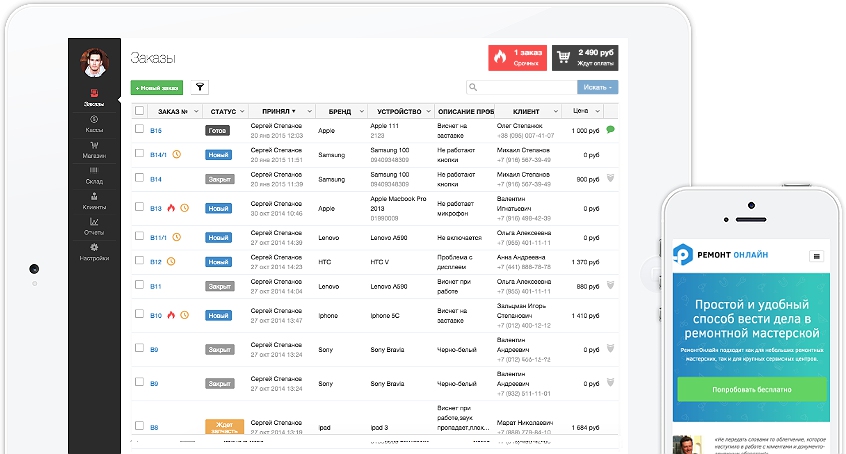Click the Ремонт Онлайн logo on phone
This screenshot has width=846, height=454.
pos(720,254)
